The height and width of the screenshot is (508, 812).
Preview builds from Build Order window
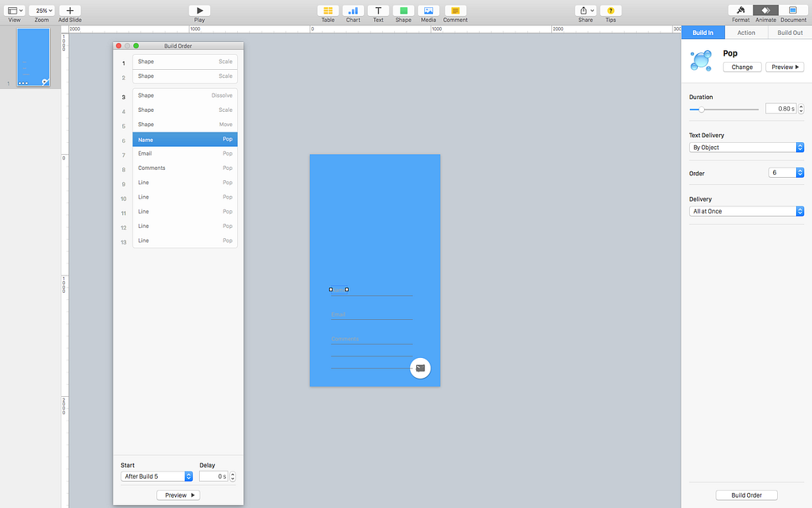[178, 495]
